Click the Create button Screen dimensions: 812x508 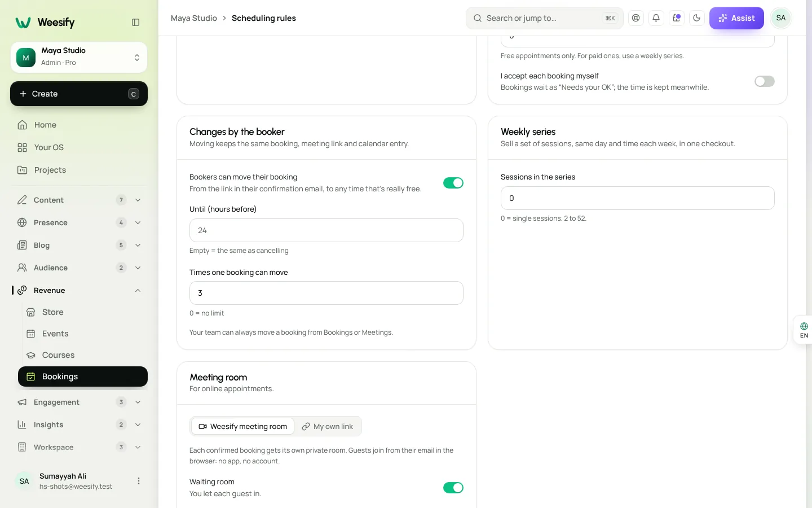[79, 94]
